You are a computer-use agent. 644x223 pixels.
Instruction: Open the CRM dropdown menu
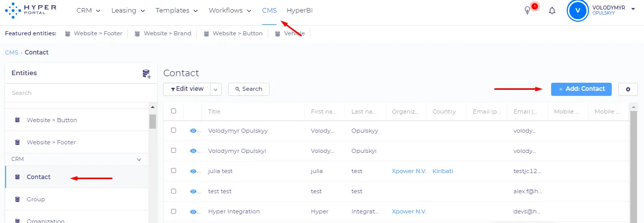coord(88,11)
